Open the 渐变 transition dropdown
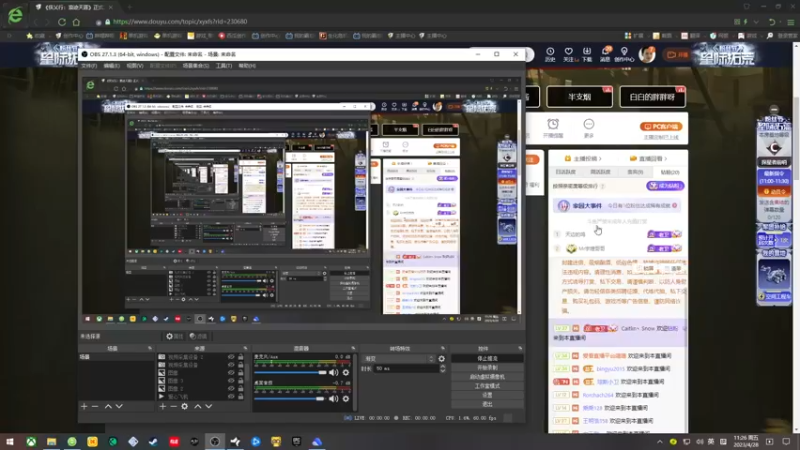 [x=398, y=359]
